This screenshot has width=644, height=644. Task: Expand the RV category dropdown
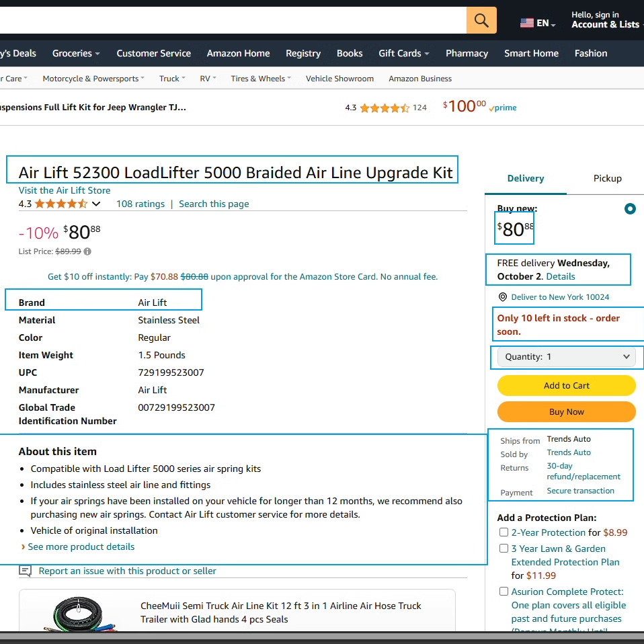[208, 79]
